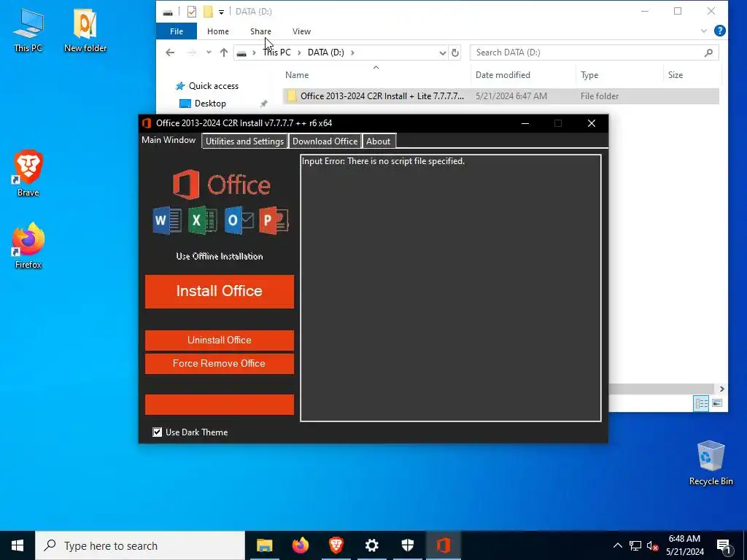Open Firefox from taskbar
This screenshot has width=747, height=560.
tap(300, 545)
